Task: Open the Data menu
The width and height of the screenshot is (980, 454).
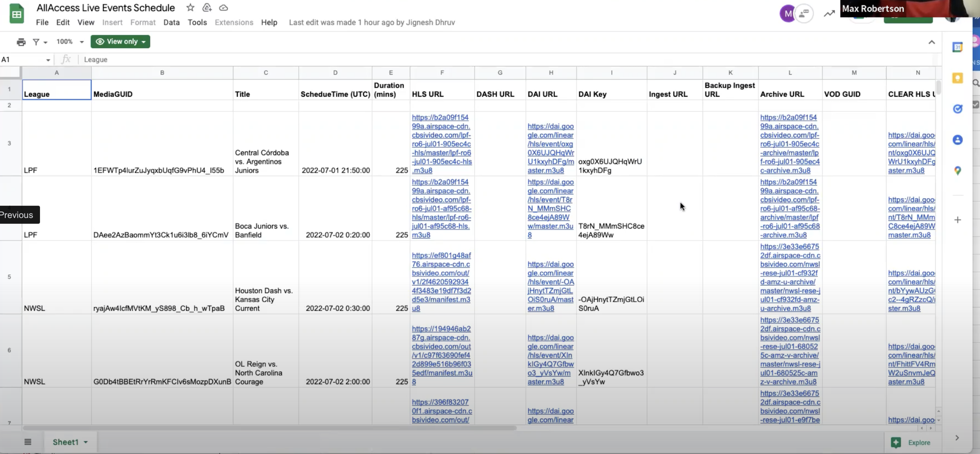Action: tap(171, 22)
